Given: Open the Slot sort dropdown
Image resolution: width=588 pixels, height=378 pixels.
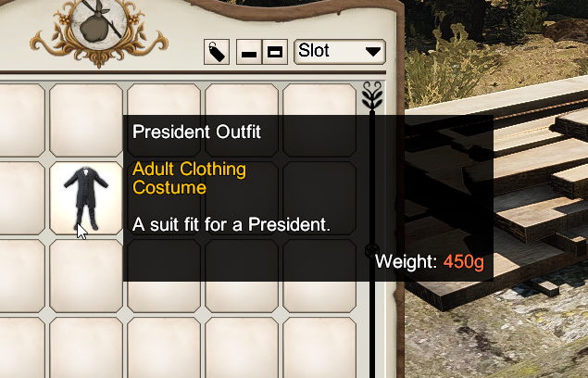Looking at the screenshot, I should tap(340, 52).
